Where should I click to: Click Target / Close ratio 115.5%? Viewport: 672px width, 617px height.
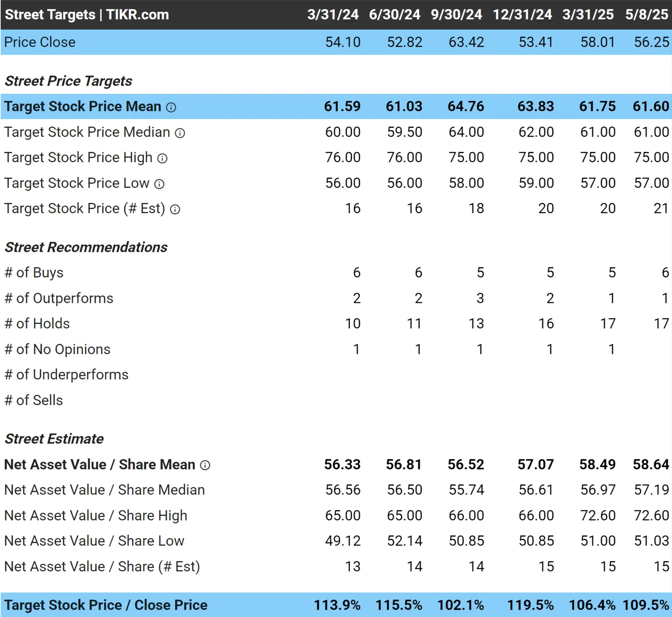coord(399,605)
